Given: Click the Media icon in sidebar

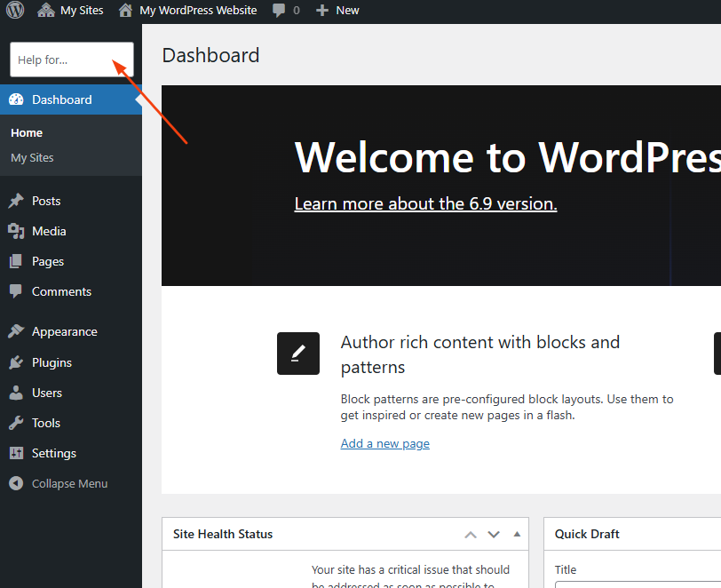Looking at the screenshot, I should 16,231.
